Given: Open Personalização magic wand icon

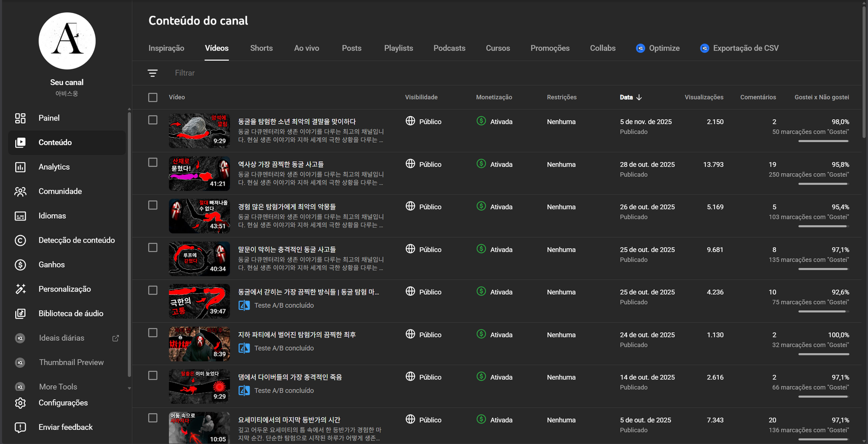Looking at the screenshot, I should pyautogui.click(x=20, y=289).
